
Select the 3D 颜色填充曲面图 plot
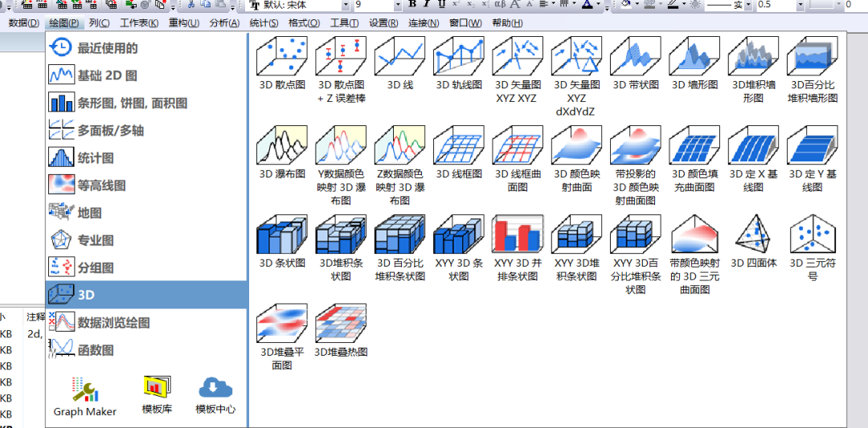click(694, 159)
